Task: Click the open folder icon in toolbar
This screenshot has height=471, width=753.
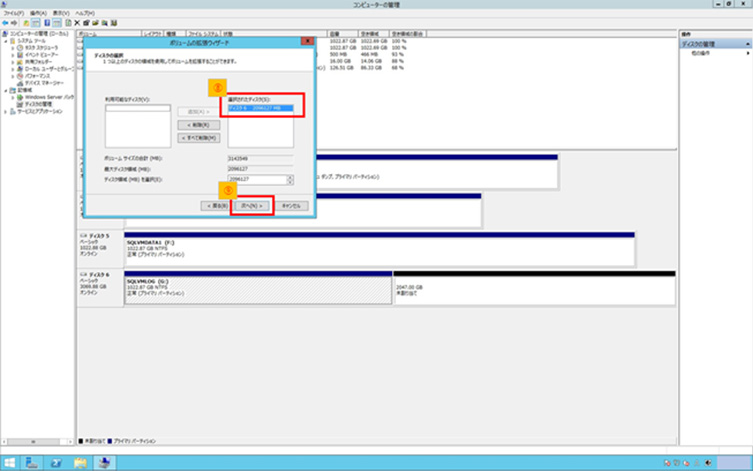Action: click(95, 23)
